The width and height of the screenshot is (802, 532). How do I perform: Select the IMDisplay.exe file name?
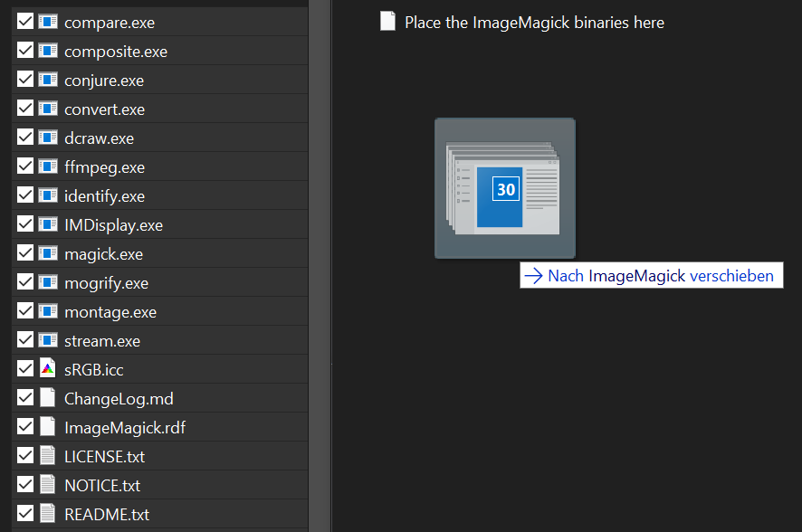point(113,225)
